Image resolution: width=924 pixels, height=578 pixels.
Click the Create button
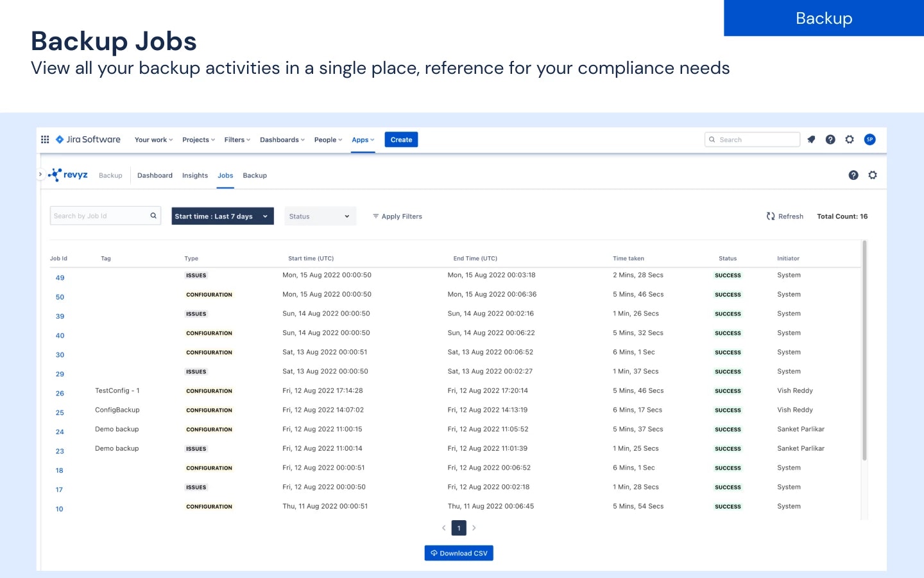[x=401, y=139]
